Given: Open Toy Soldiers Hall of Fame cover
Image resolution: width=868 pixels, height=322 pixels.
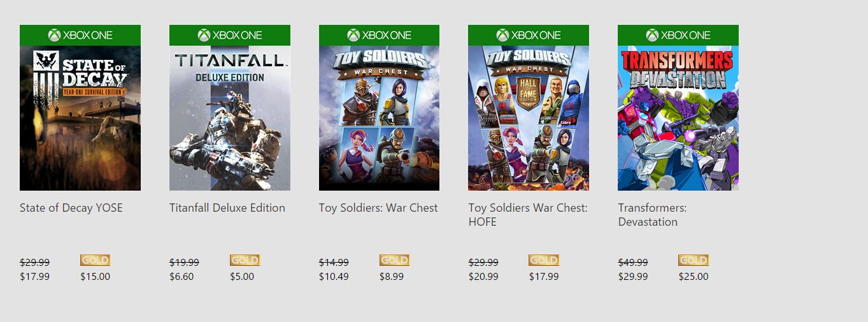Looking at the screenshot, I should click(x=529, y=118).
